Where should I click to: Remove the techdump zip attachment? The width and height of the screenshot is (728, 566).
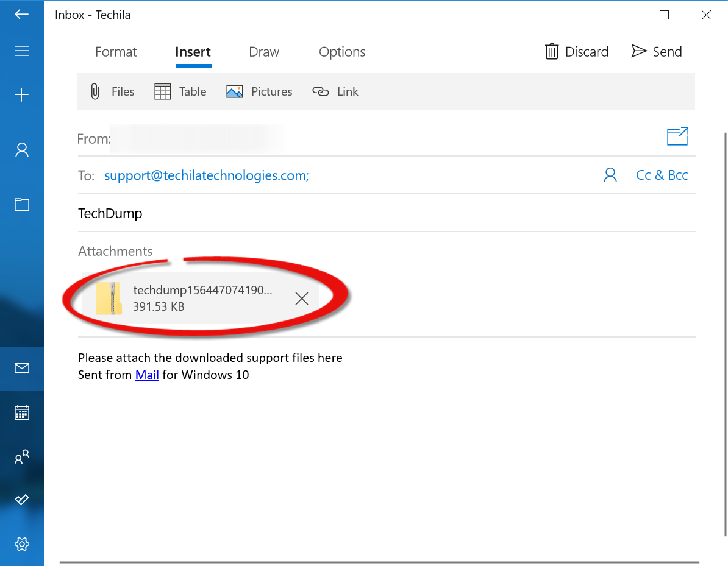click(x=301, y=299)
